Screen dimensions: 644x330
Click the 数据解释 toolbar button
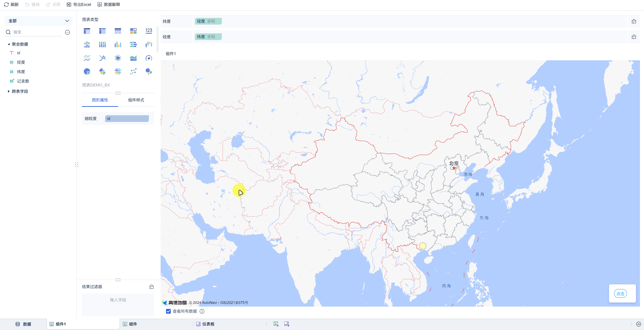click(109, 5)
